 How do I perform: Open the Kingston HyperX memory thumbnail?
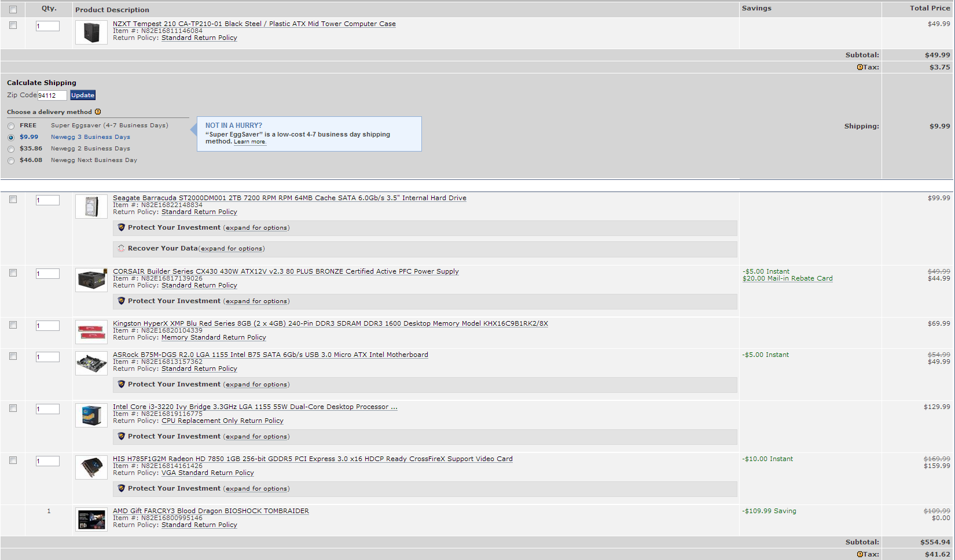(91, 332)
